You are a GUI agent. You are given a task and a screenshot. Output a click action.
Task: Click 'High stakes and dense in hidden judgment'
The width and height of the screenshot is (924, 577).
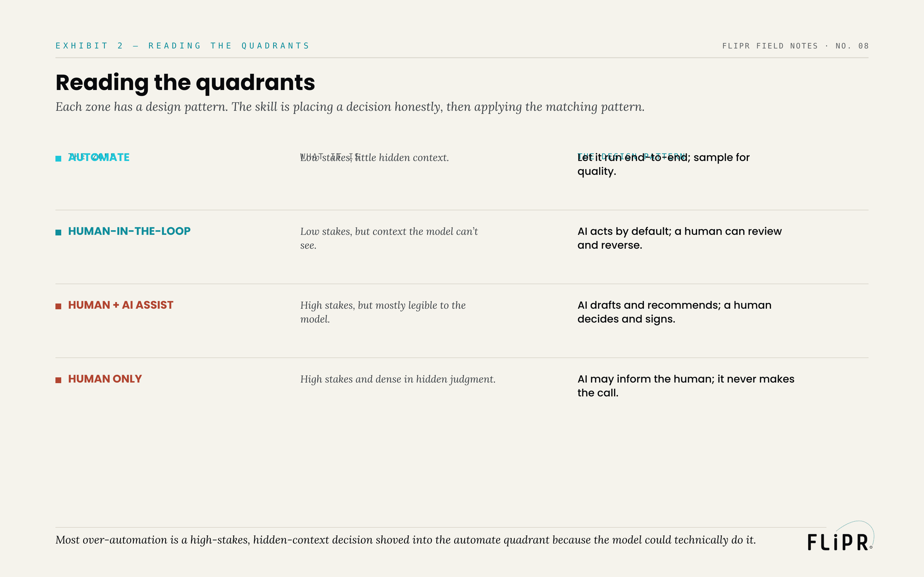tap(398, 379)
